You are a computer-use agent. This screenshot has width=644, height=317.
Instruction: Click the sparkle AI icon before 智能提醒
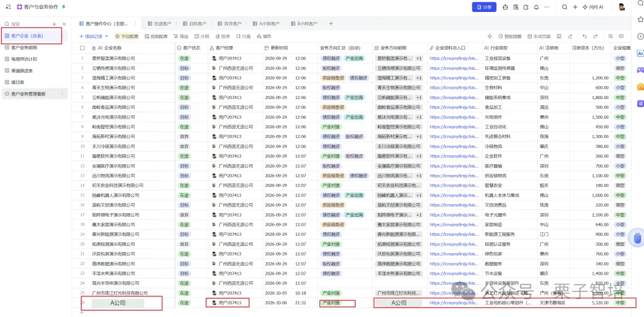490,36
